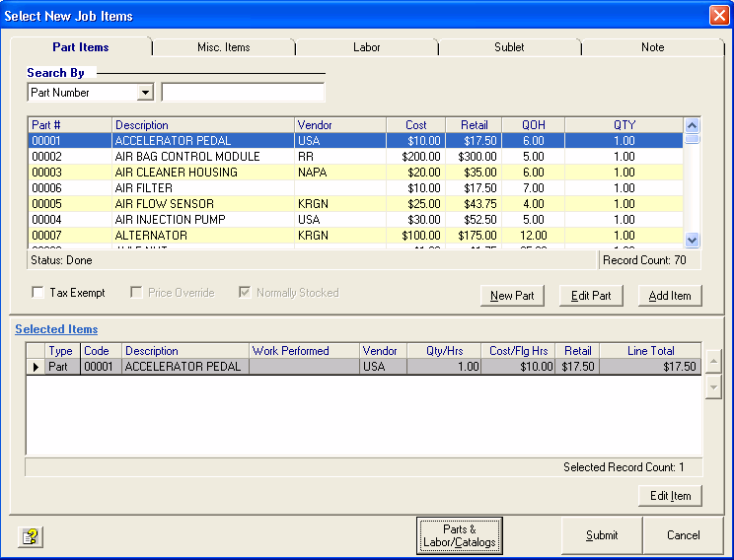Toggle the Price Override checkbox
The height and width of the screenshot is (560, 734).
coord(136,293)
